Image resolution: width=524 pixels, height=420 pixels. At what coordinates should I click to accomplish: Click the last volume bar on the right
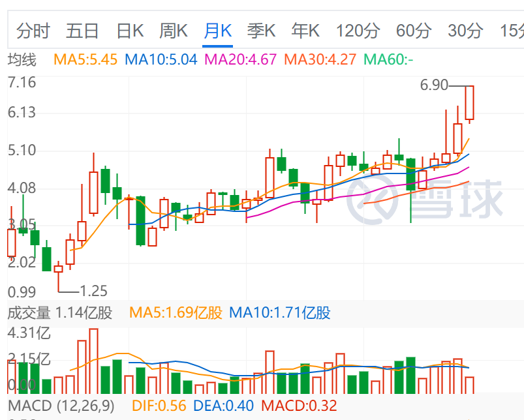470,385
